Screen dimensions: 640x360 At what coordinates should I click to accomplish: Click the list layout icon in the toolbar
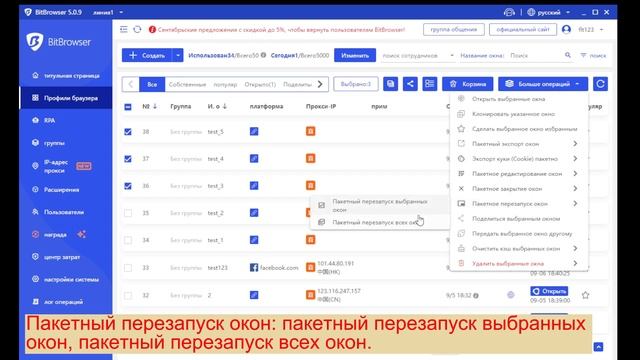[429, 84]
